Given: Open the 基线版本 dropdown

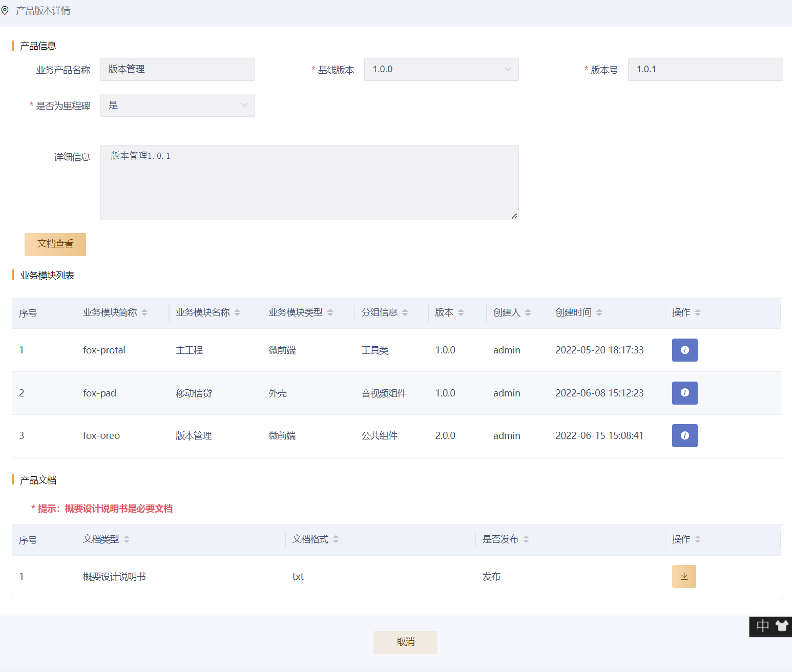Looking at the screenshot, I should pyautogui.click(x=441, y=70).
